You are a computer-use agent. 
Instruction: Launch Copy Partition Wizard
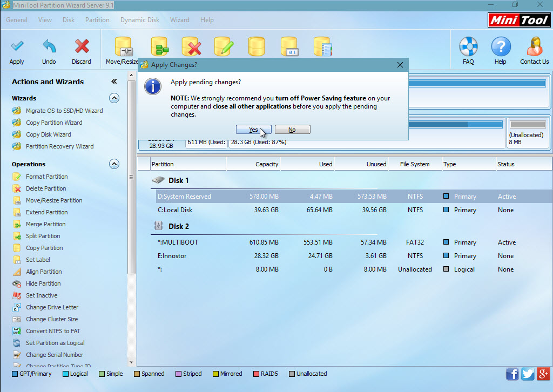pyautogui.click(x=54, y=123)
